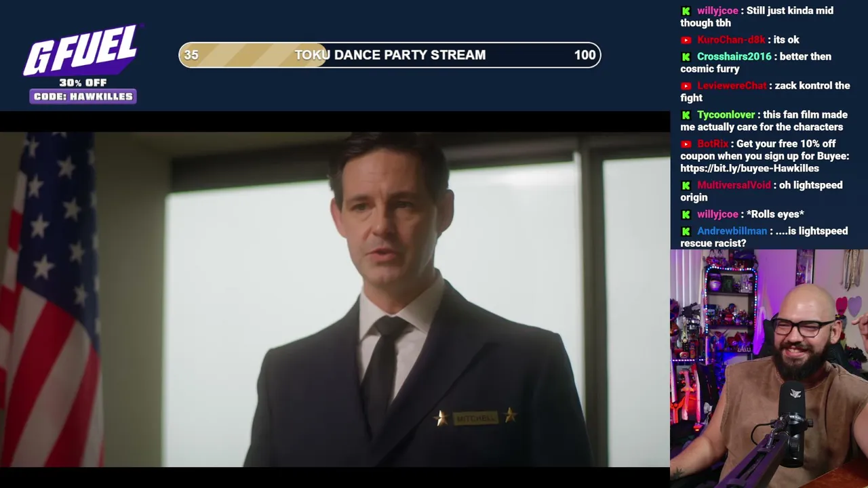Click willyjcoe's name on the "Still just kinda mid" message

717,11
